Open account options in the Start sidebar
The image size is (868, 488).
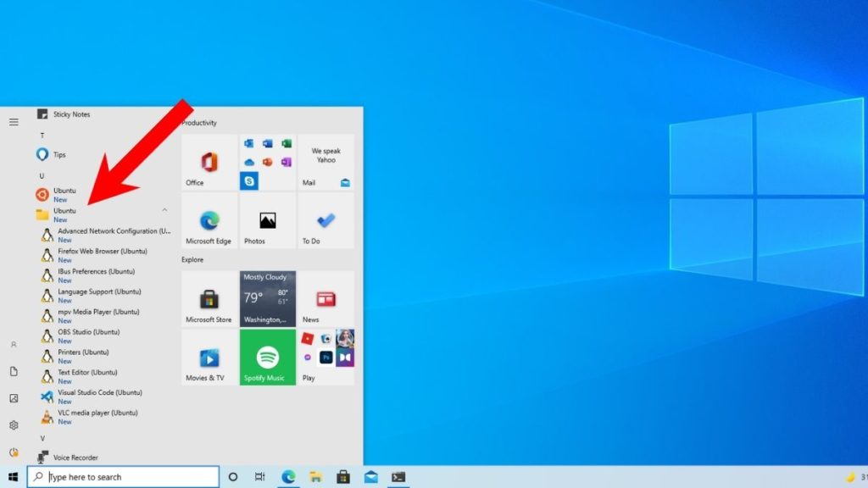tap(14, 345)
